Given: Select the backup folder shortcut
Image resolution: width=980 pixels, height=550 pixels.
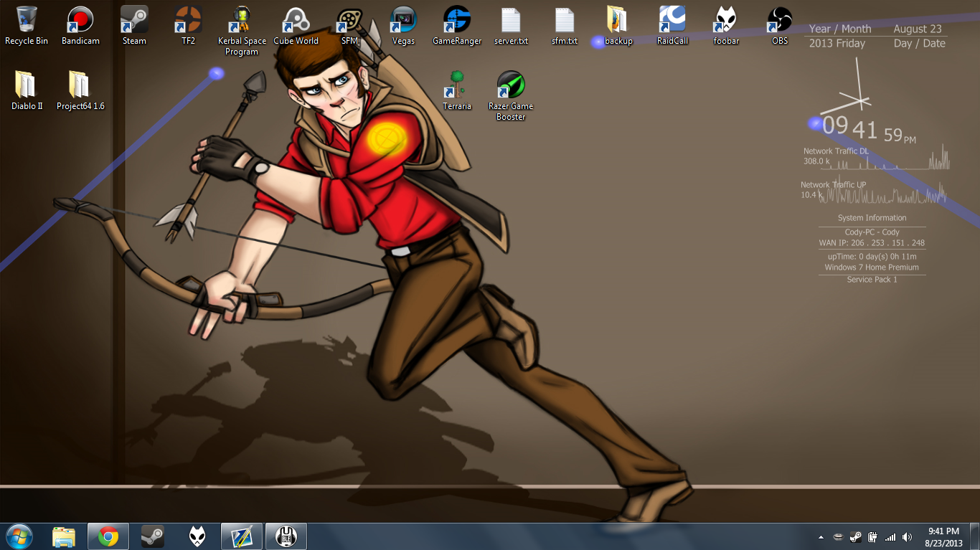Looking at the screenshot, I should pyautogui.click(x=618, y=26).
